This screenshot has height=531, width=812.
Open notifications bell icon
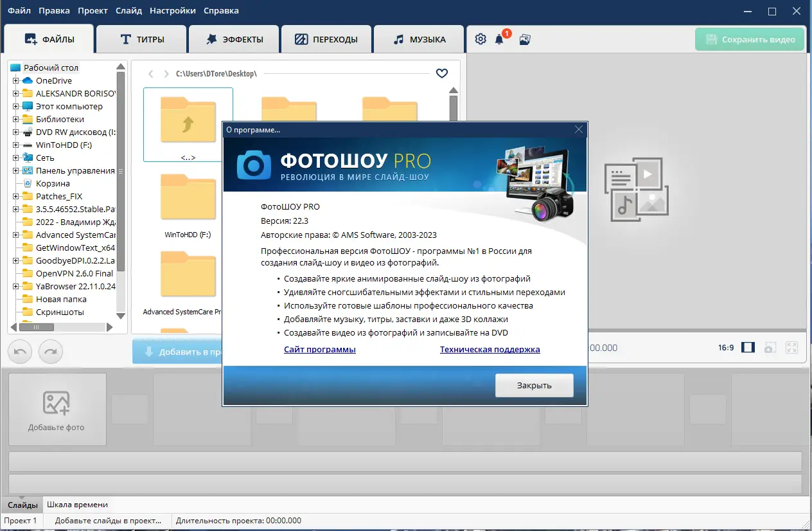coord(499,39)
